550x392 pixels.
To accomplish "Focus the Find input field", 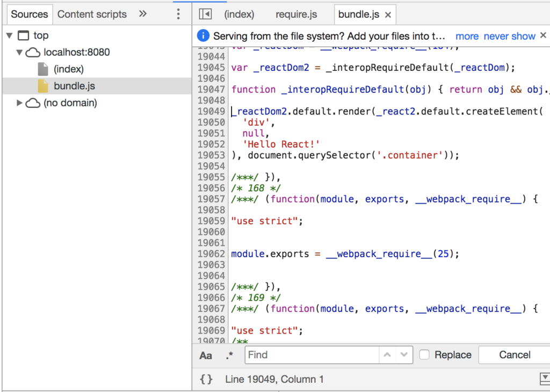I will (x=312, y=355).
